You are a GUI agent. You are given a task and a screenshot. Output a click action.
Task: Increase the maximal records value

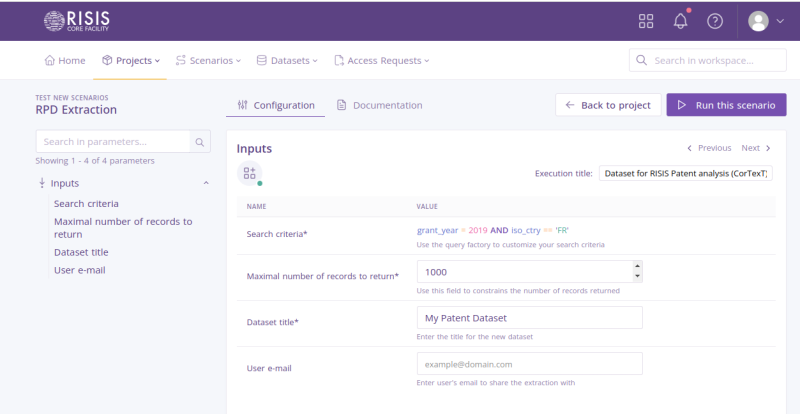click(637, 266)
